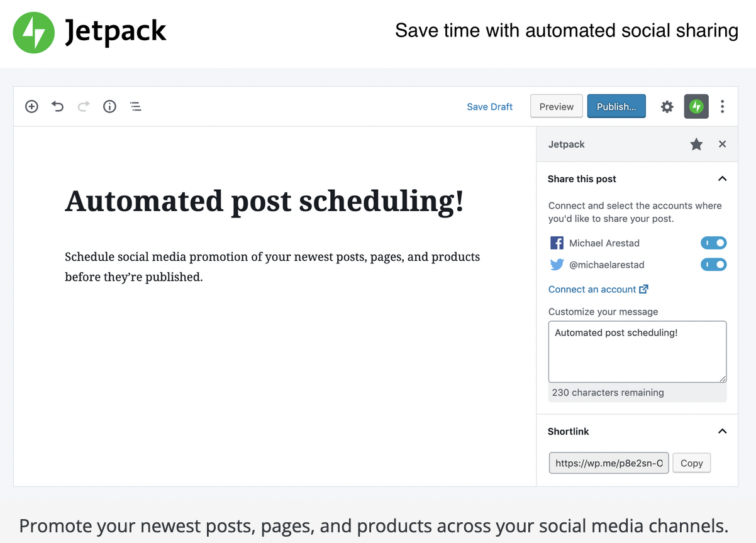Screen dimensions: 756x543
Task: Select the Facebook icon beside Michael Arestad
Action: point(556,243)
